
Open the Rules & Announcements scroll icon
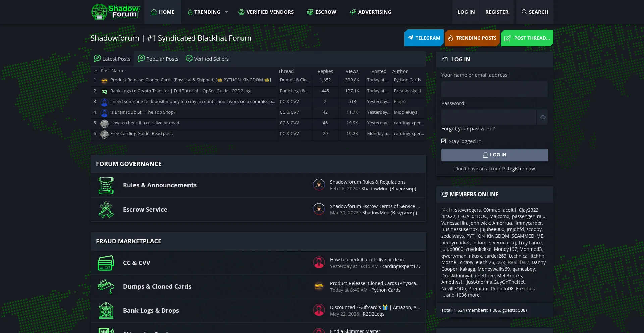pos(106,185)
